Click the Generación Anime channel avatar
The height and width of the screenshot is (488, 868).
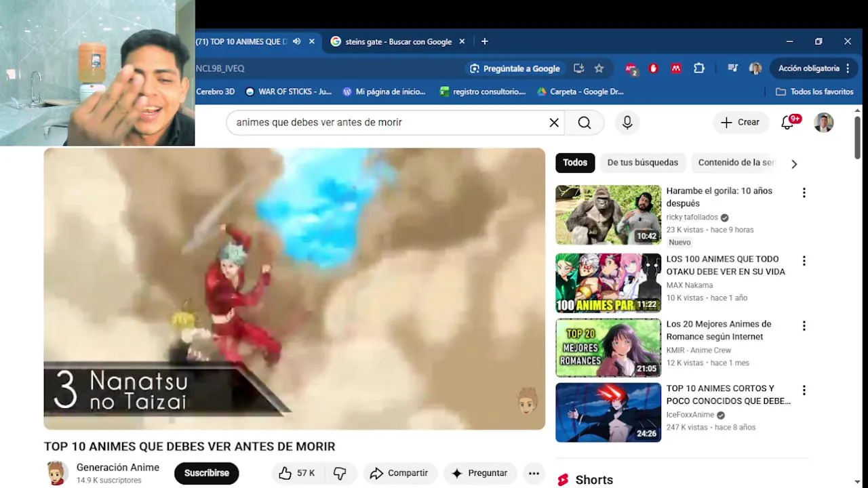click(57, 473)
